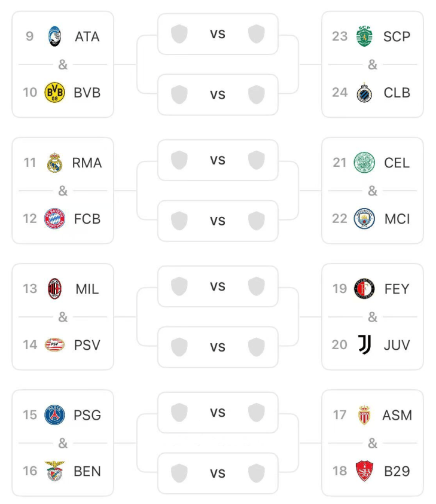The image size is (436, 504).
Task: Select the Borussia Dortmund BVB logo
Action: pyautogui.click(x=55, y=93)
